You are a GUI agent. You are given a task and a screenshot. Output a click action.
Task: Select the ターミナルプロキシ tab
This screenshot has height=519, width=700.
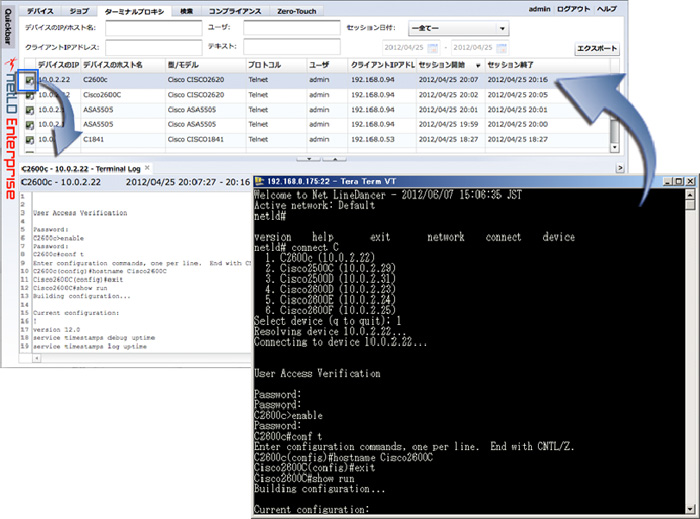click(134, 12)
